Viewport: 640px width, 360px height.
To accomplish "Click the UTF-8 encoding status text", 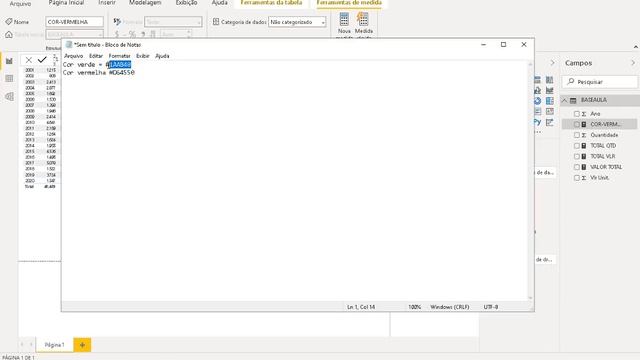I will click(491, 307).
